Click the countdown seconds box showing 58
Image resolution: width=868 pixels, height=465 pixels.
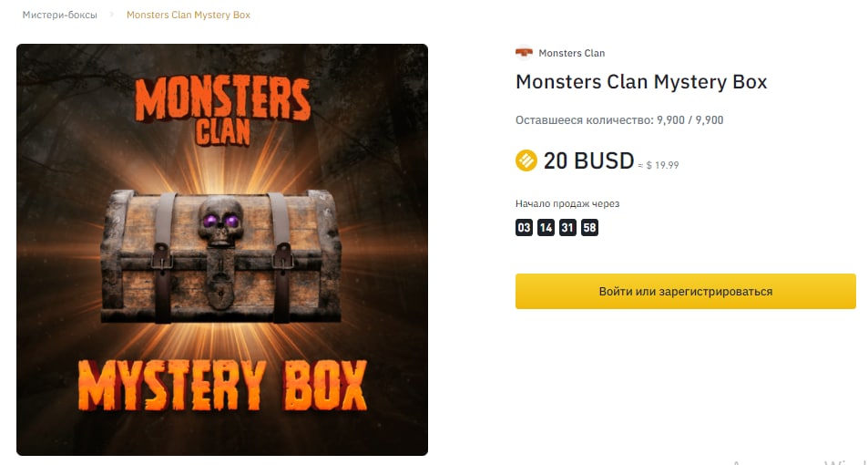point(589,228)
